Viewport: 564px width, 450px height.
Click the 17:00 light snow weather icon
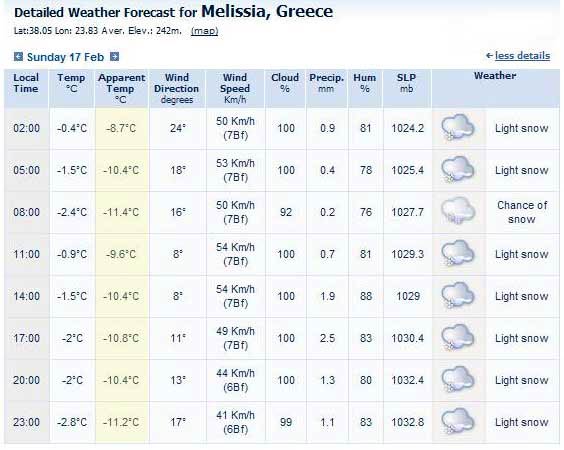tap(458, 338)
